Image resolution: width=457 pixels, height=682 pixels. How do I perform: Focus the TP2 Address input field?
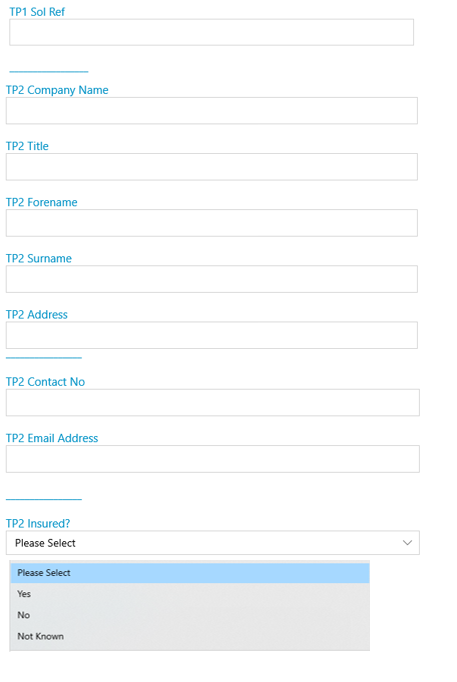(212, 335)
